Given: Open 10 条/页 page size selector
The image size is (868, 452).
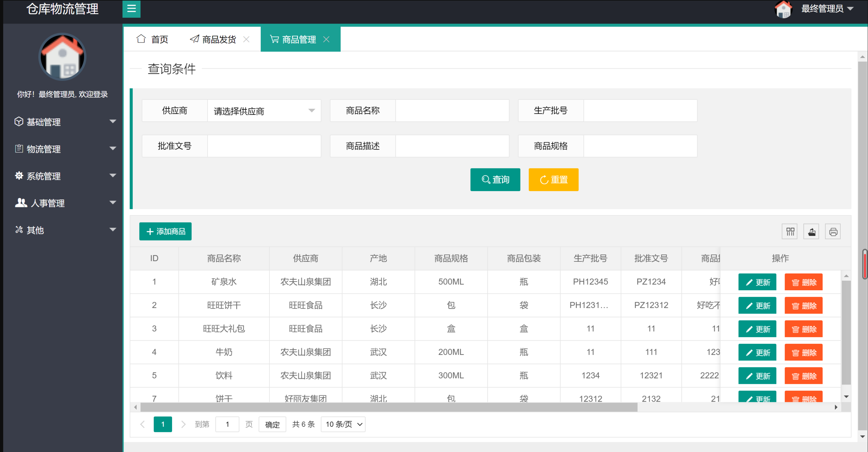Looking at the screenshot, I should pyautogui.click(x=343, y=424).
